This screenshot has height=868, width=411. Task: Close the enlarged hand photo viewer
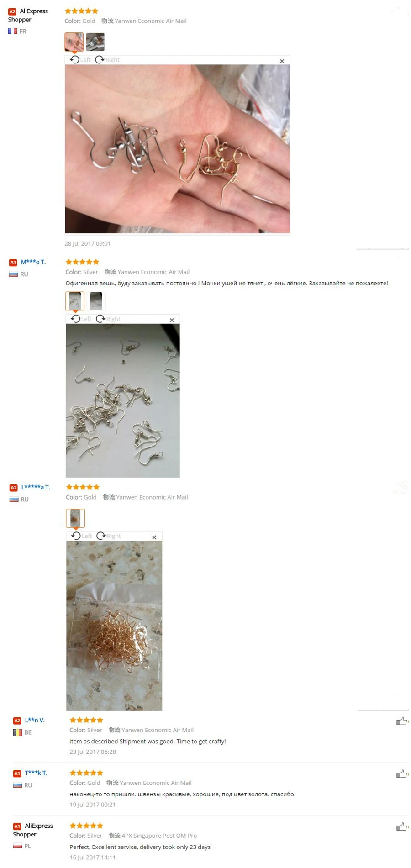pyautogui.click(x=282, y=61)
